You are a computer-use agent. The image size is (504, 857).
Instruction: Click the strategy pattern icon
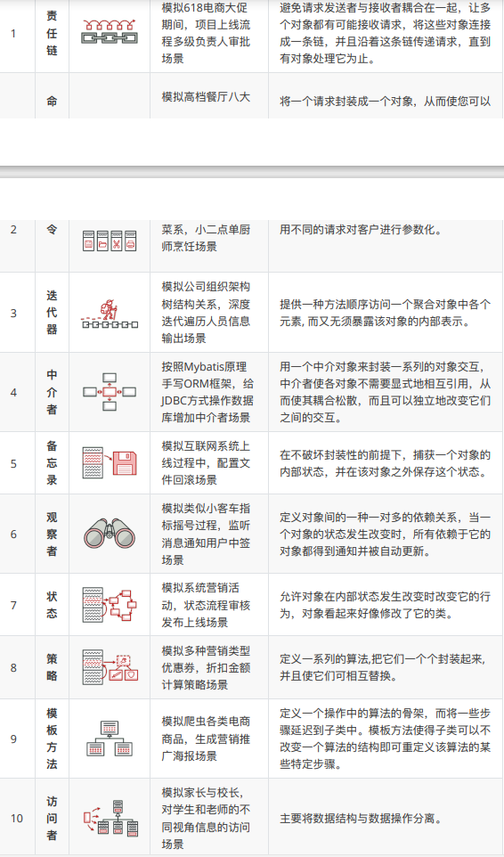[110, 666]
